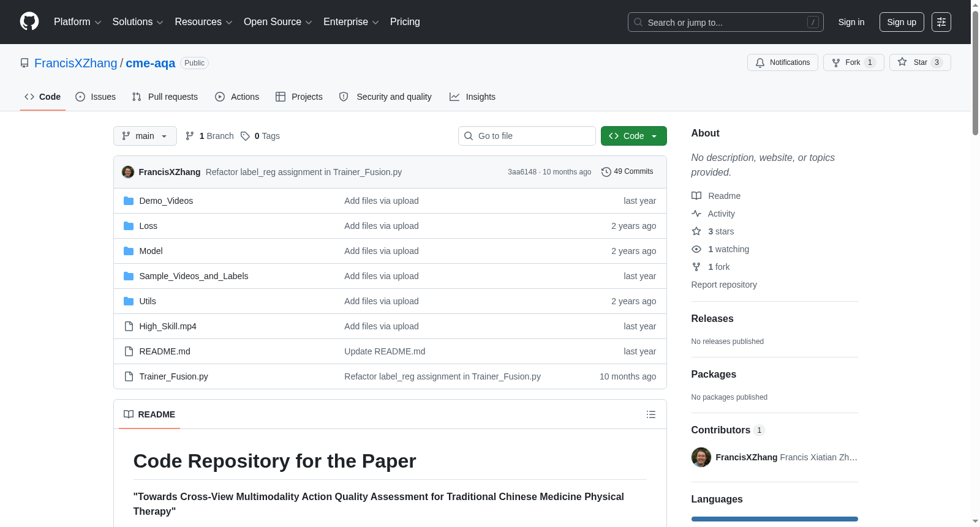Open latest commit message Refactor label_reg assignment
Viewport: 980px width, 527px height.
(x=304, y=172)
